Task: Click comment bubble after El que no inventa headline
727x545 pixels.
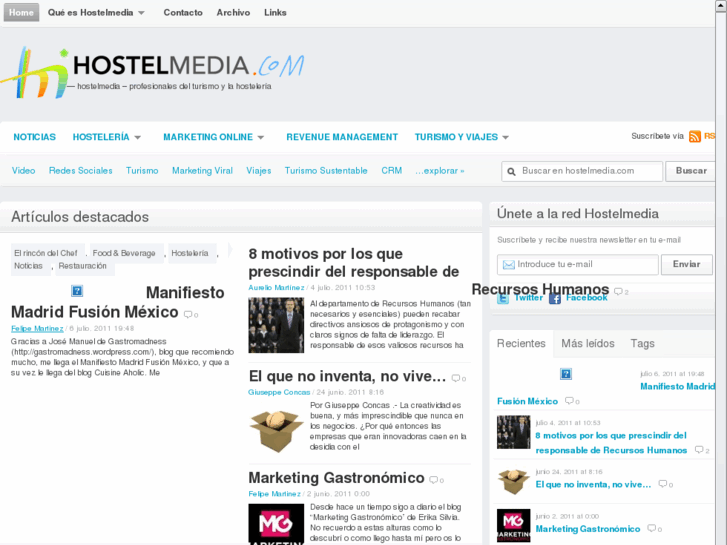Action: pyautogui.click(x=456, y=378)
